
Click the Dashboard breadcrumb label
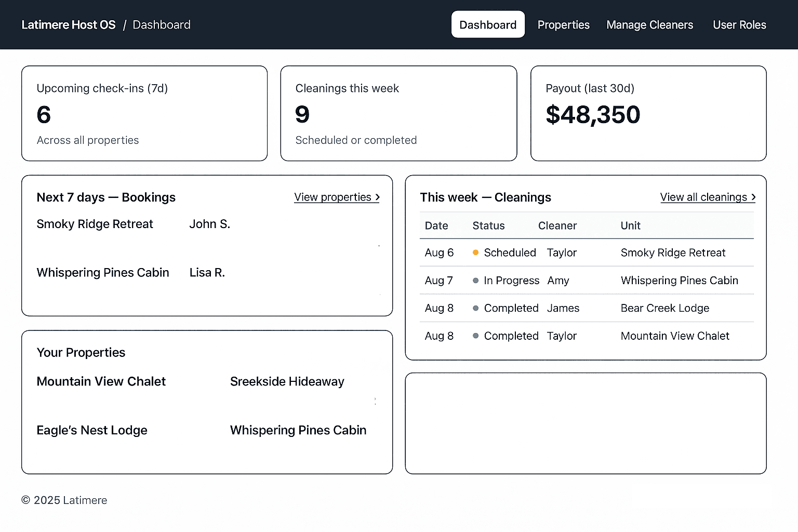click(162, 25)
